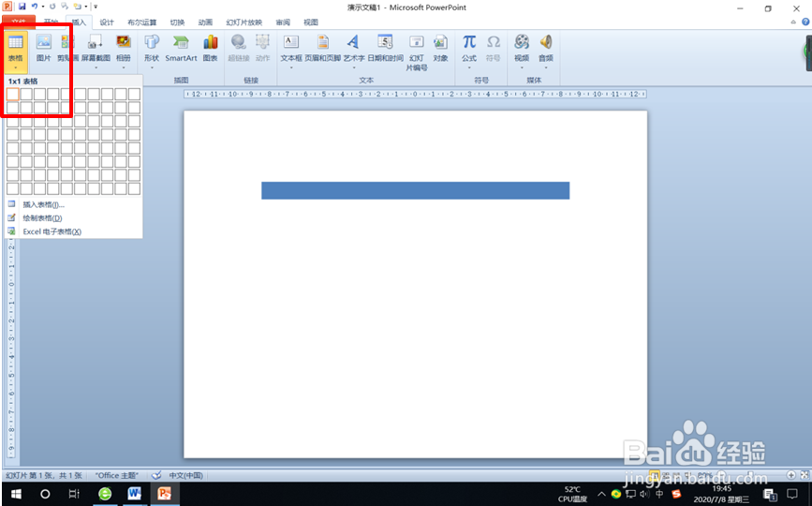Switch to the 动画 animations tab
Image resolution: width=812 pixels, height=506 pixels.
205,22
